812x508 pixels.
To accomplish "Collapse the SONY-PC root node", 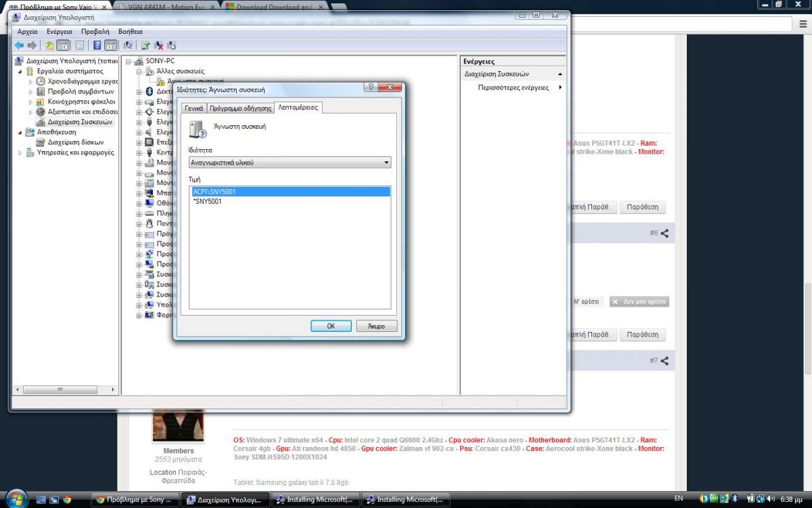I will [x=129, y=61].
